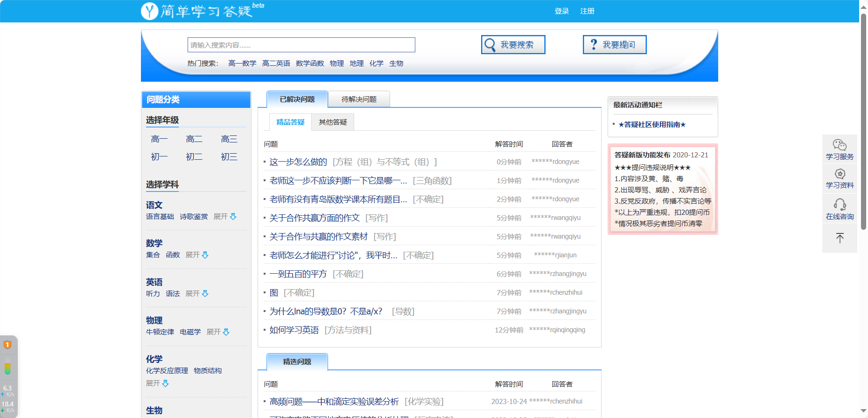Open 牛顿定律 physics category

coord(160,332)
